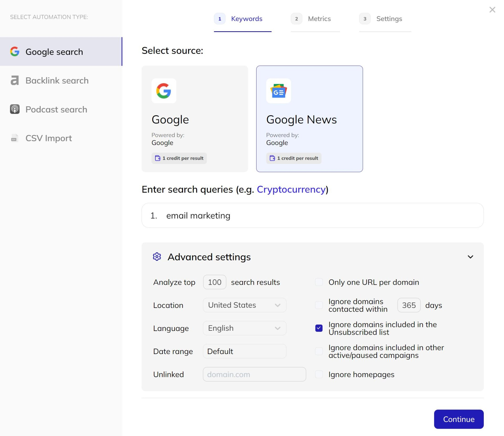Select Podcast search automation type

tap(61, 109)
